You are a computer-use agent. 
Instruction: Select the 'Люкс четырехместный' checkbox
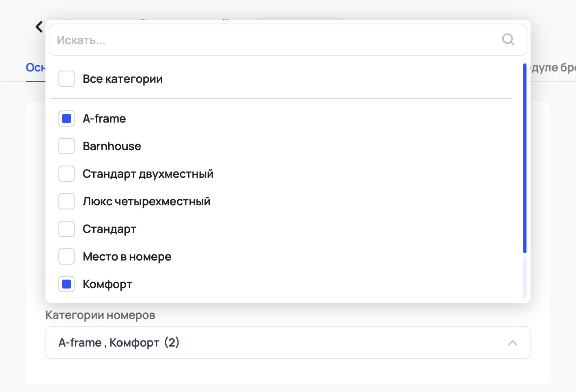[x=67, y=201]
